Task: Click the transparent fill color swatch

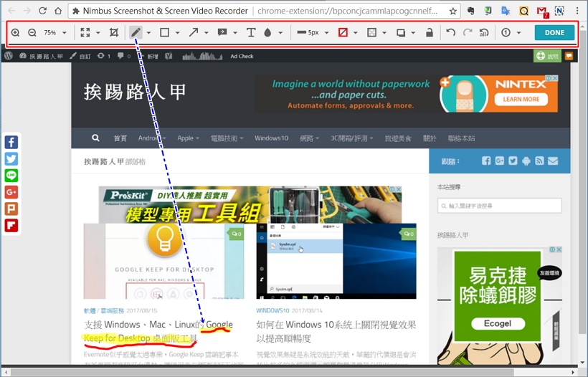Action: (371, 32)
